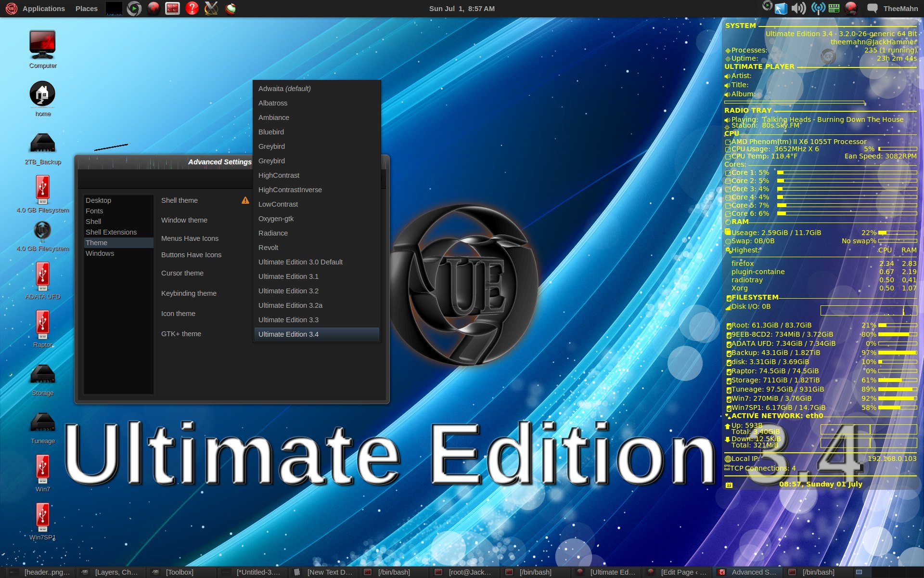This screenshot has height=578, width=924.
Task: Select Fonts category in sidebar
Action: [94, 211]
